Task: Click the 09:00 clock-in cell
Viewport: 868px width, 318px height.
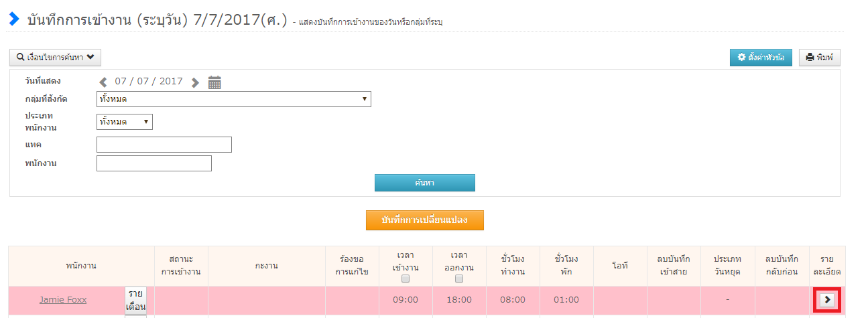Action: 406,300
